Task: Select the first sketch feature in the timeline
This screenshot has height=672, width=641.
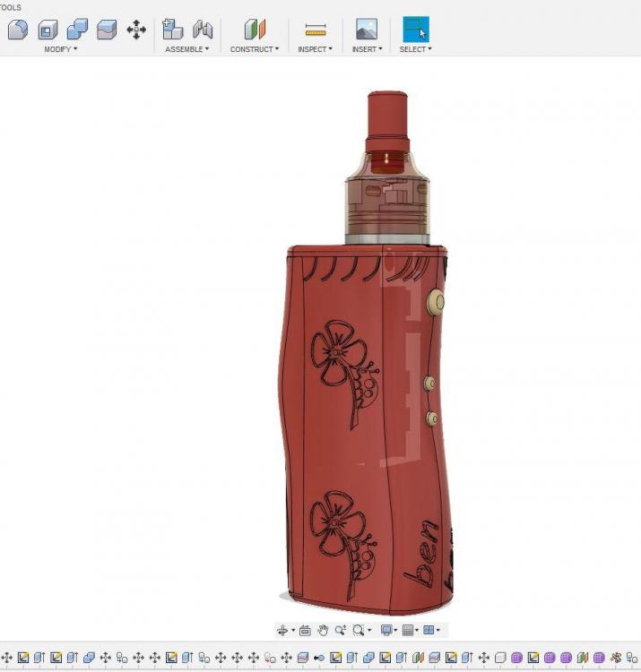Action: [x=23, y=658]
